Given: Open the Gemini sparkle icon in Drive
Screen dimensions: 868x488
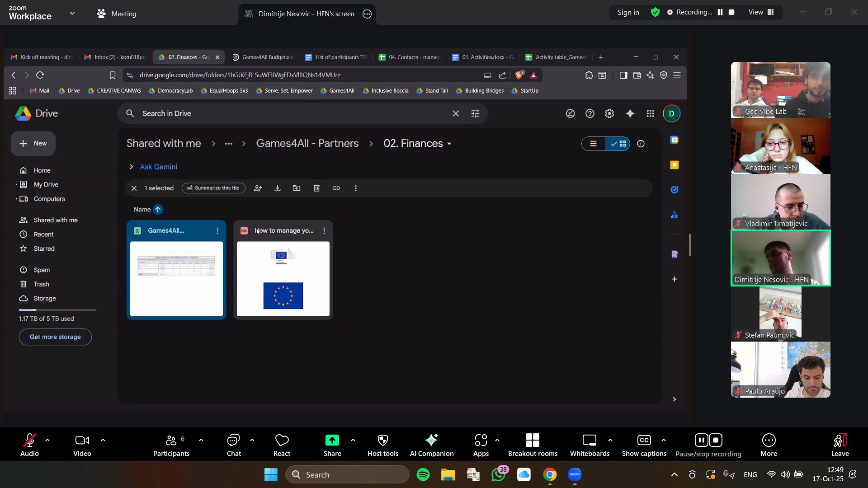Looking at the screenshot, I should [x=630, y=113].
